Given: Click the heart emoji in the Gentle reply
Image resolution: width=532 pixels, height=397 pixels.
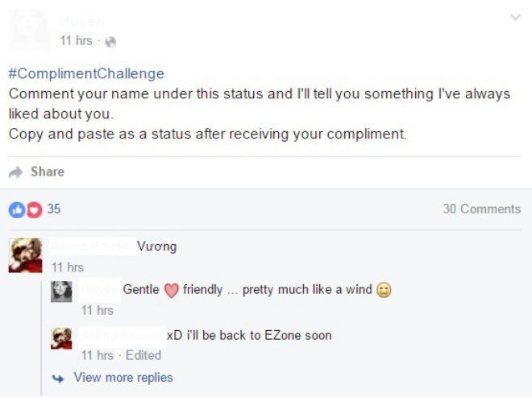Looking at the screenshot, I should pos(171,290).
